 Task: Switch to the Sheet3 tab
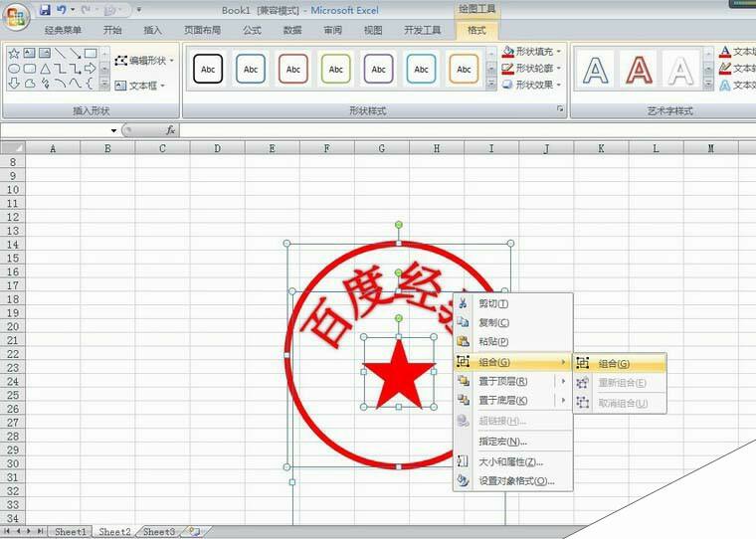pyautogui.click(x=158, y=531)
